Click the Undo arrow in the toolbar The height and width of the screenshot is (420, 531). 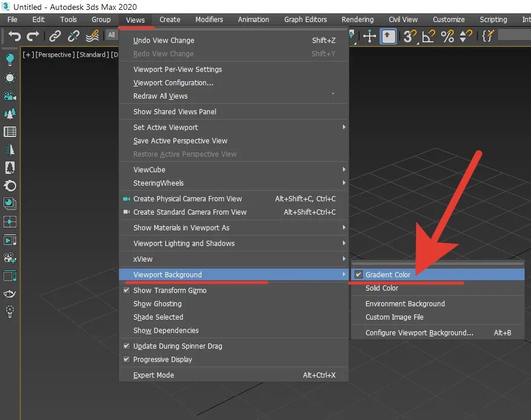coord(15,35)
